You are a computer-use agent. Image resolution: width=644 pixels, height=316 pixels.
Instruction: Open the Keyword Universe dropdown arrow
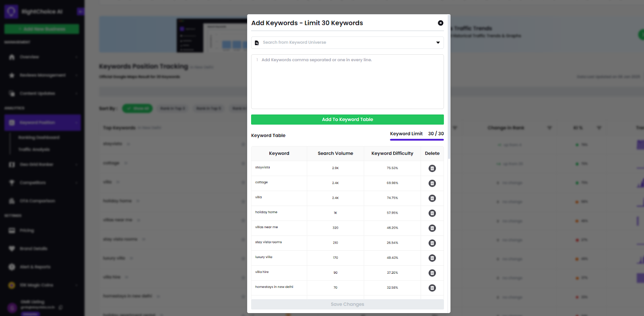tap(438, 43)
